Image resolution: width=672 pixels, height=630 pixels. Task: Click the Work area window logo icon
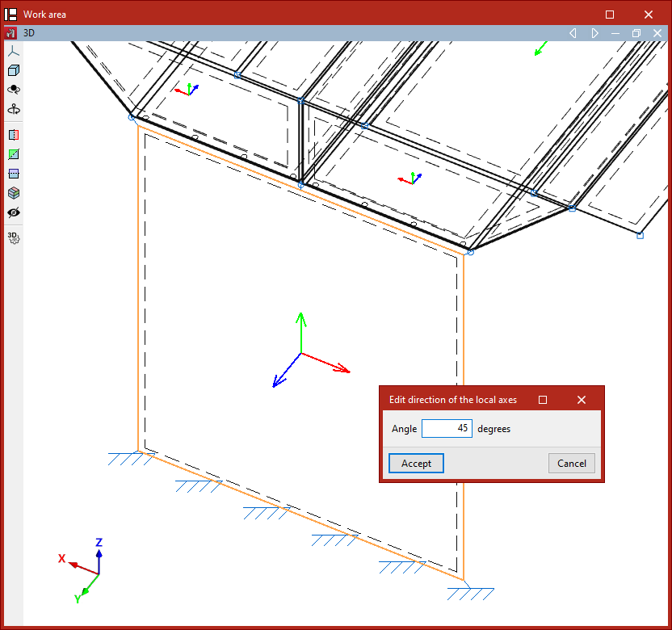10,15
